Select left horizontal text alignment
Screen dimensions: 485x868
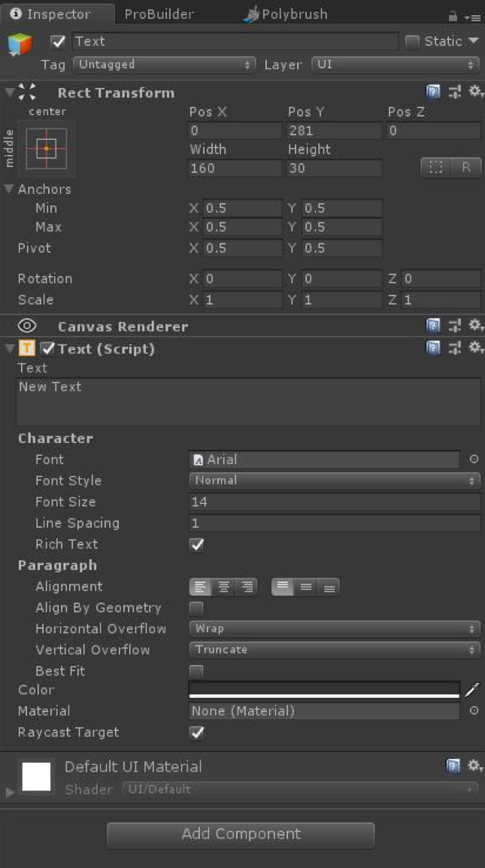point(200,586)
